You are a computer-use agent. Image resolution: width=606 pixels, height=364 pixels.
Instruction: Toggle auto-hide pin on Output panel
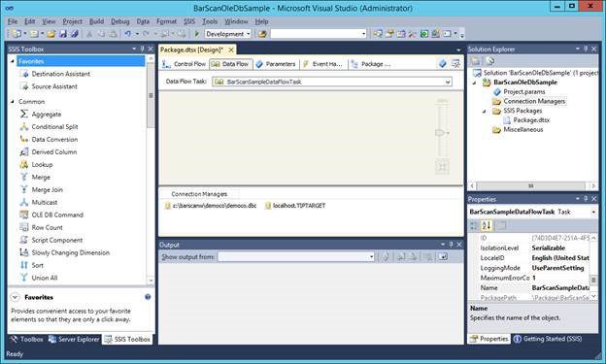coord(451,245)
